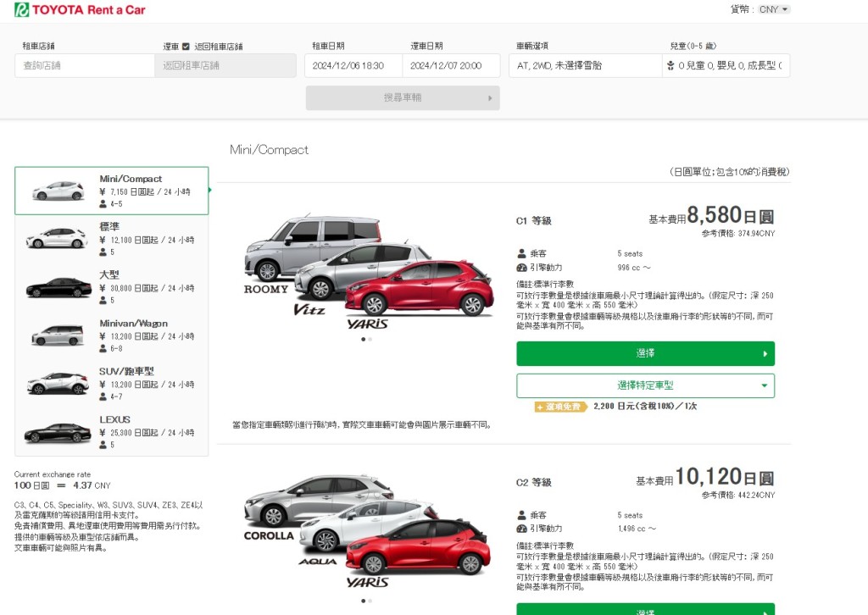
Task: Open the vehicle options AT, 2WD field
Action: click(585, 65)
